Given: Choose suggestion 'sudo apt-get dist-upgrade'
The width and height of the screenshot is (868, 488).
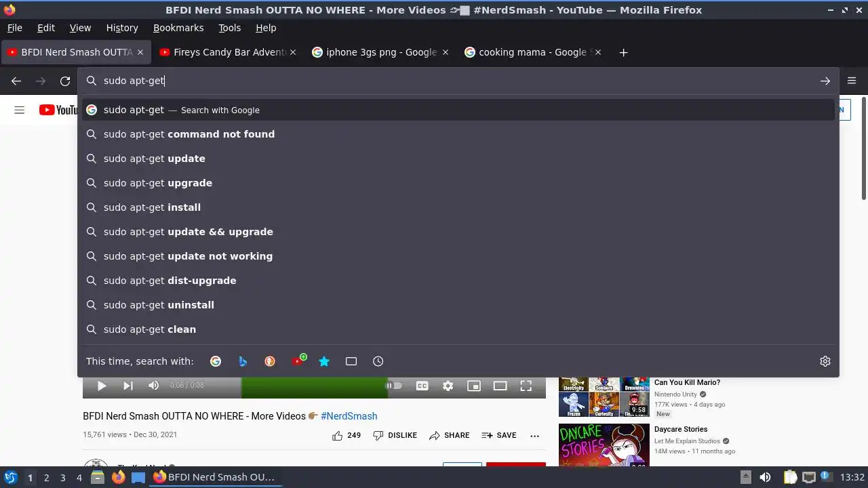Looking at the screenshot, I should pyautogui.click(x=458, y=281).
